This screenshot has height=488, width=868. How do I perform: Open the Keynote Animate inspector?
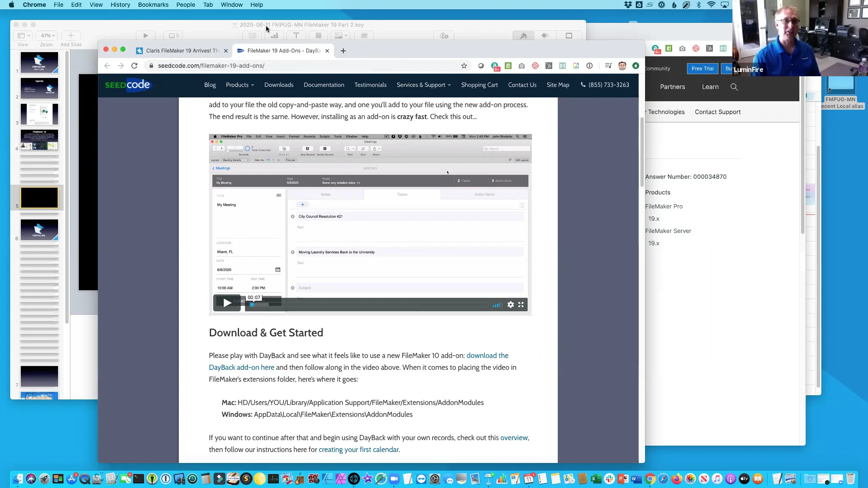(x=545, y=36)
